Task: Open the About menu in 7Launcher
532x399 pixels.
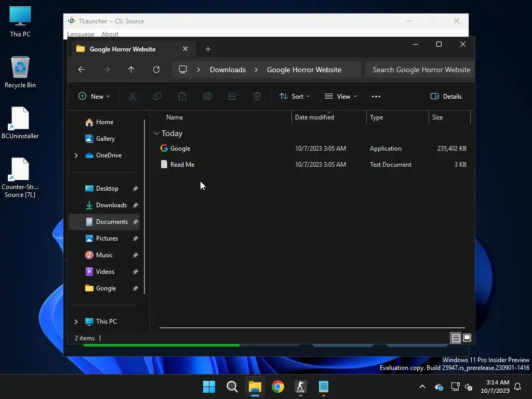Action: coord(110,34)
